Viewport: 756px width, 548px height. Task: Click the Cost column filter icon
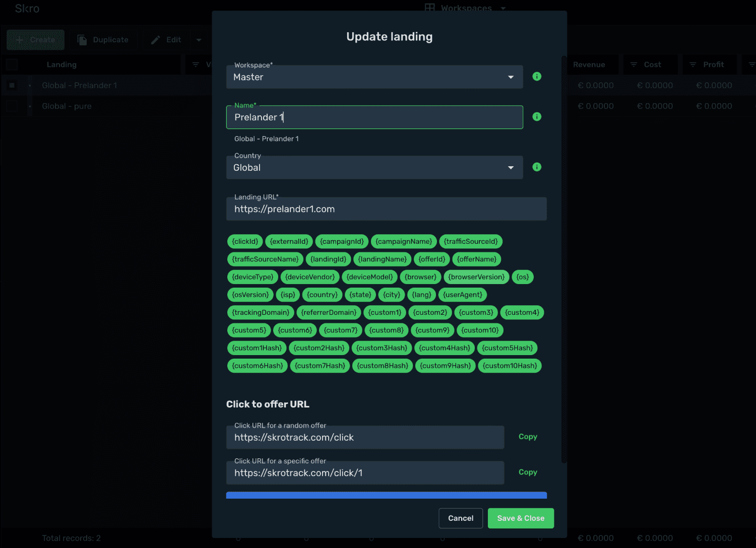[634, 64]
